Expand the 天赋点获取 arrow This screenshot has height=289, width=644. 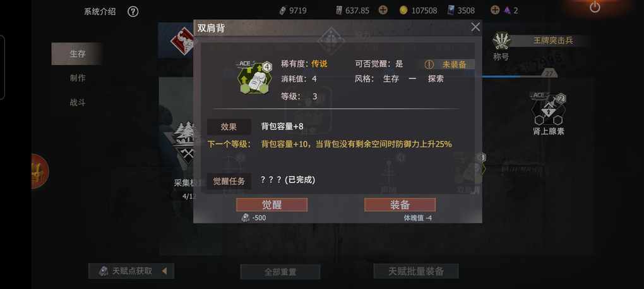[x=164, y=271]
